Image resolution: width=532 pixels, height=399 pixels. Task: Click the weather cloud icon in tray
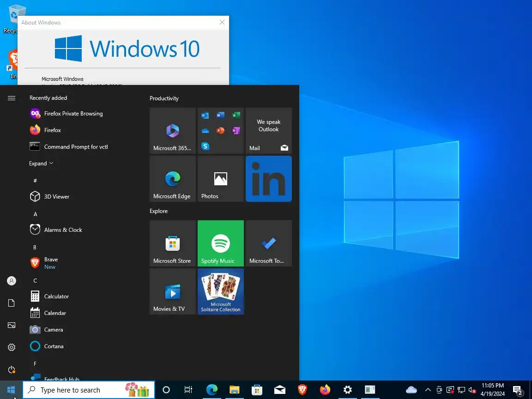[411, 390]
